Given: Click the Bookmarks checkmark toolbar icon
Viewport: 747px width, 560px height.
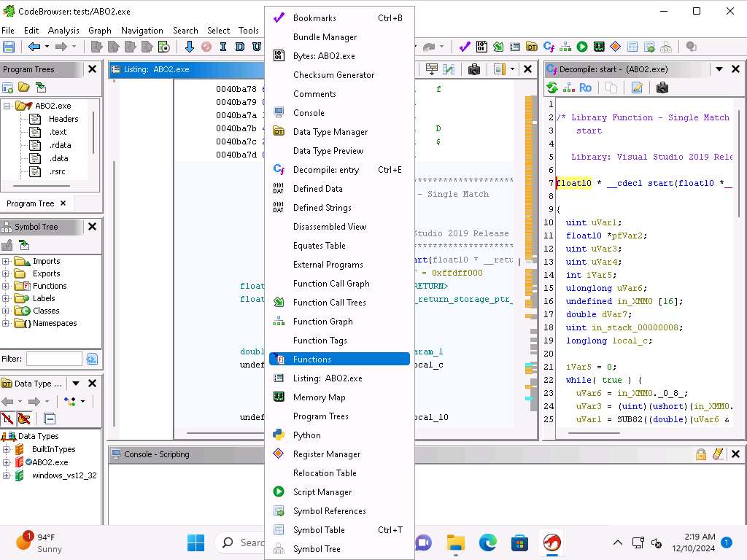Looking at the screenshot, I should coord(465,47).
